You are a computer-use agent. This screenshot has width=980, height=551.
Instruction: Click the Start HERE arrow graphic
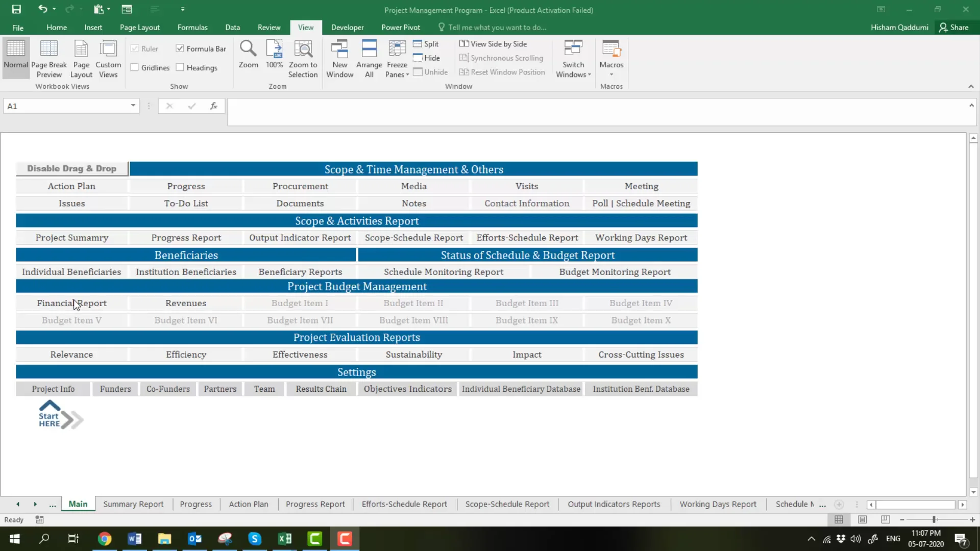point(60,415)
